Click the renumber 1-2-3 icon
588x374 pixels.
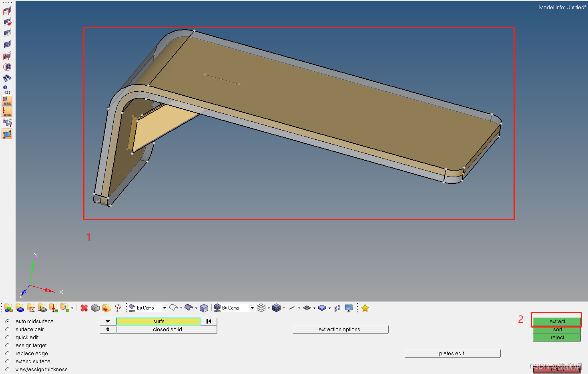point(118,308)
